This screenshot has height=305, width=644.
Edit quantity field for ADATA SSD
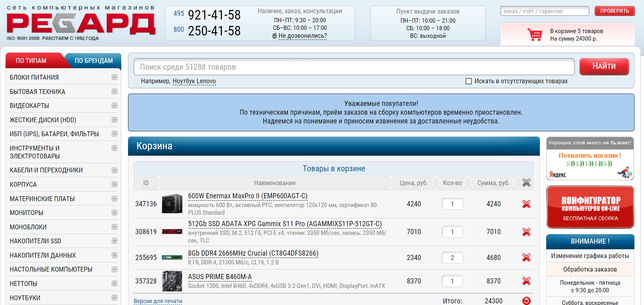(452, 232)
